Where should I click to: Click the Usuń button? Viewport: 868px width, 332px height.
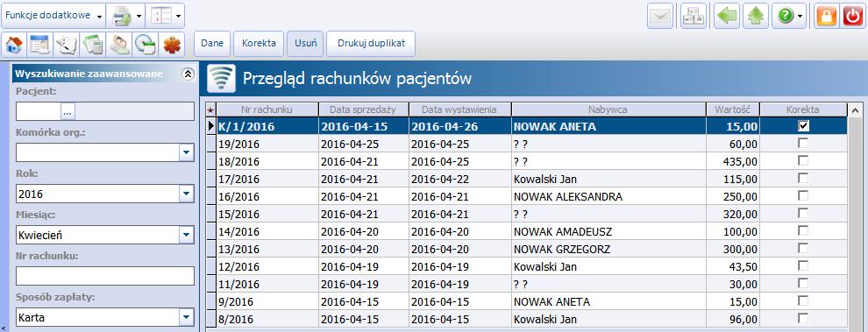[305, 43]
